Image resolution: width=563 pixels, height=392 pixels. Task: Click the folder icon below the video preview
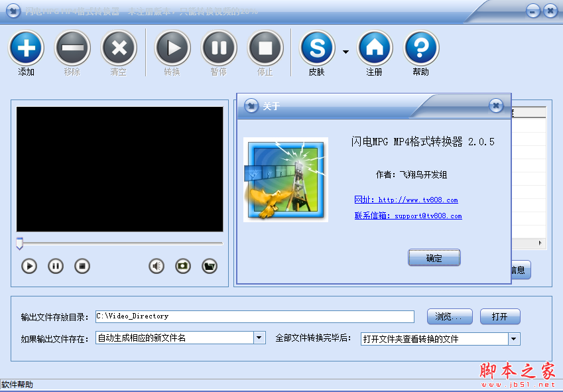[208, 266]
